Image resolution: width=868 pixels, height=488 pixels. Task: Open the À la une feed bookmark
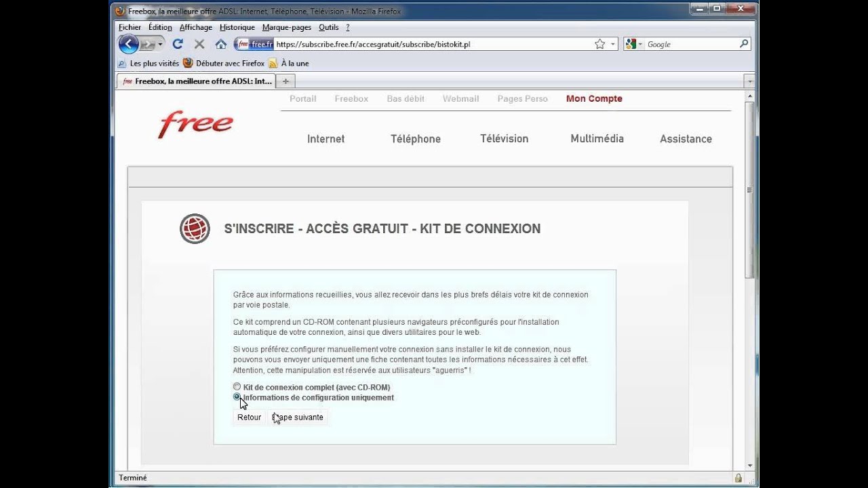pos(289,63)
